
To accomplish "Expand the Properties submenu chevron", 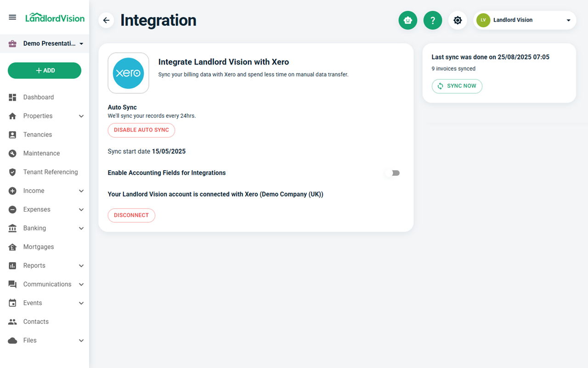I will click(x=81, y=116).
